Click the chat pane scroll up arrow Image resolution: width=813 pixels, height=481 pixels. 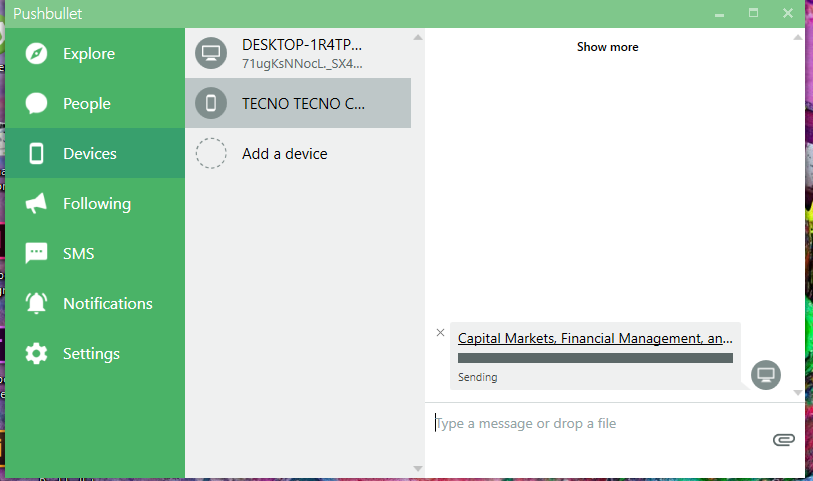(798, 37)
